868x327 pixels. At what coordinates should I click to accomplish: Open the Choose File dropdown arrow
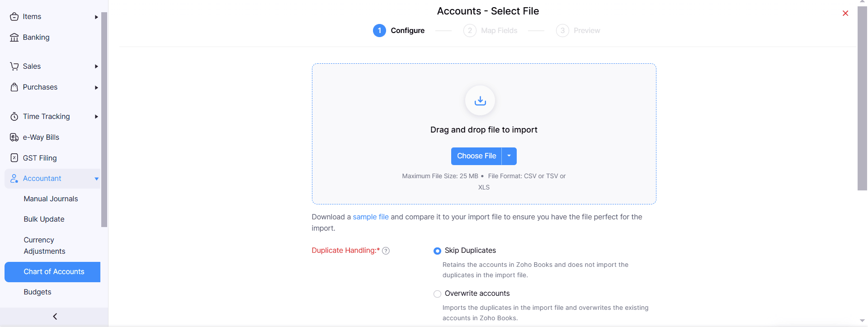(509, 156)
